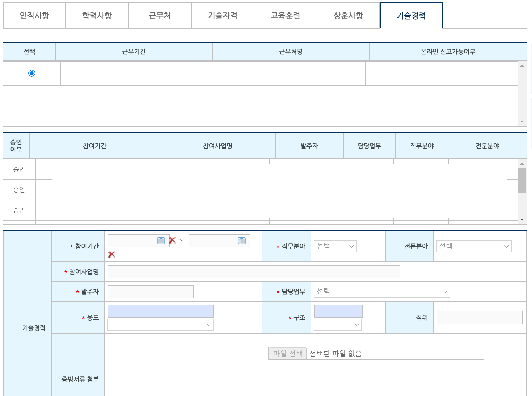Clear start date with the red X
532x396 pixels.
click(172, 240)
